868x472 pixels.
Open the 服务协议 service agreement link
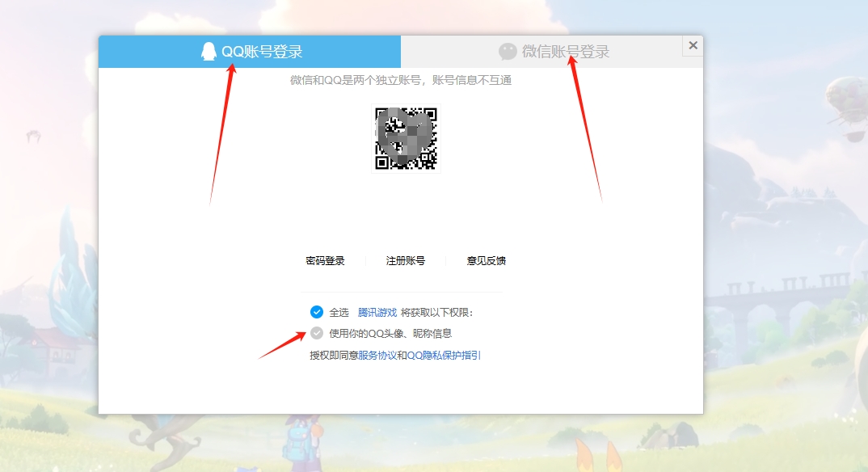point(377,356)
